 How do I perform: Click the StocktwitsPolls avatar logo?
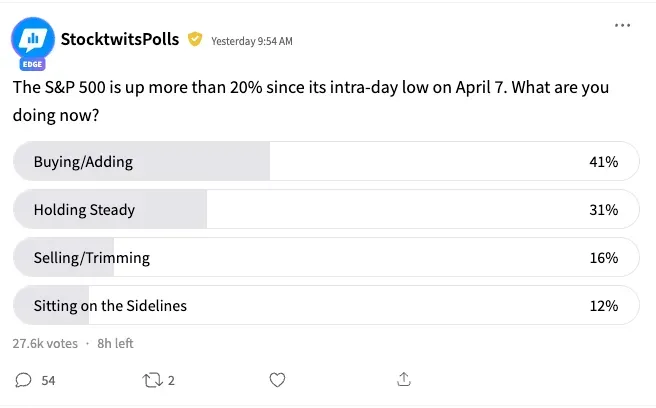[33, 38]
